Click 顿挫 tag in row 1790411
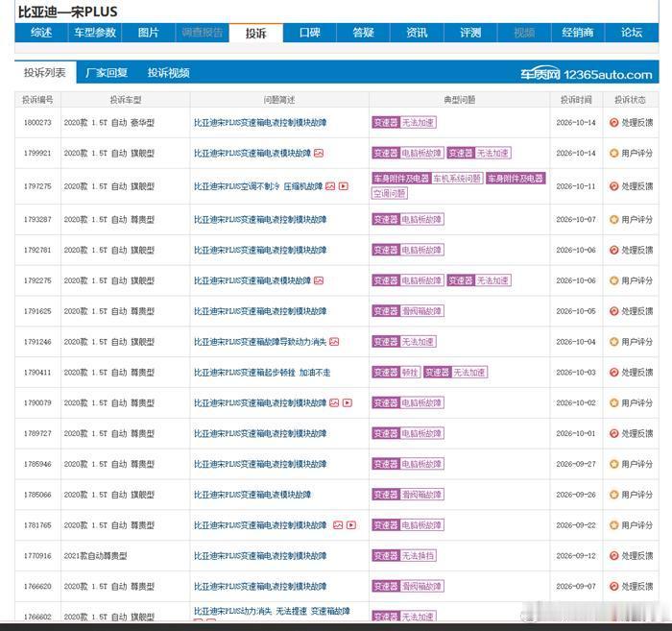The height and width of the screenshot is (631, 672). [410, 372]
